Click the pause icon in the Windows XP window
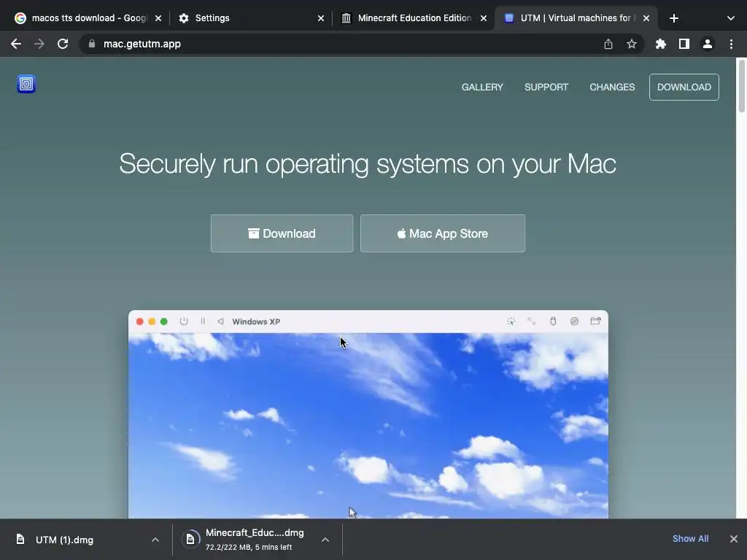Viewport: 747px width, 560px height. coord(203,322)
